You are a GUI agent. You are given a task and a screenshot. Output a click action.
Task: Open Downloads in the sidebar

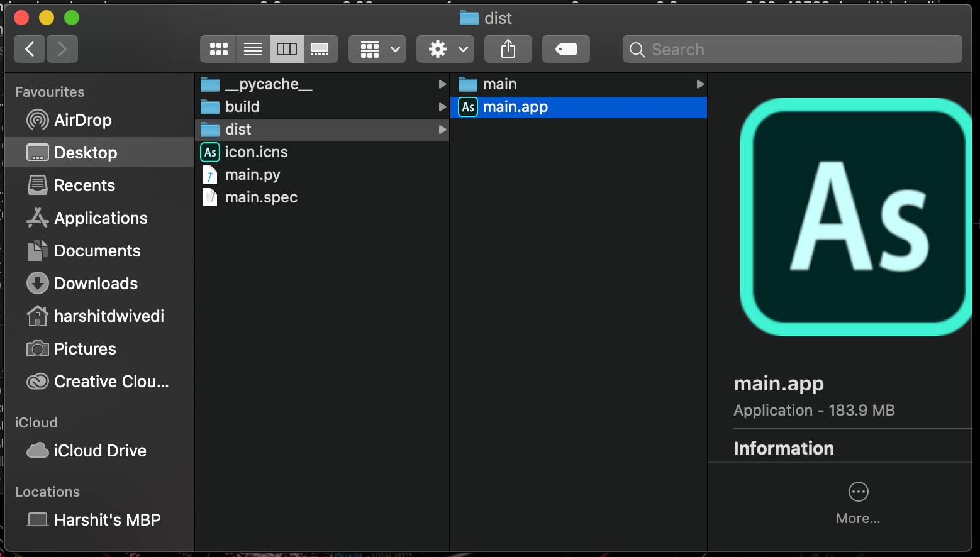click(99, 284)
